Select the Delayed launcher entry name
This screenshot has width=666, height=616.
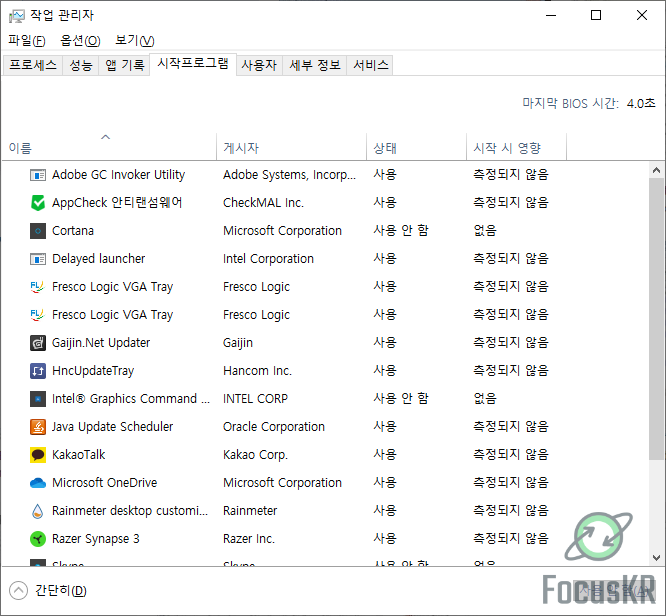click(99, 259)
